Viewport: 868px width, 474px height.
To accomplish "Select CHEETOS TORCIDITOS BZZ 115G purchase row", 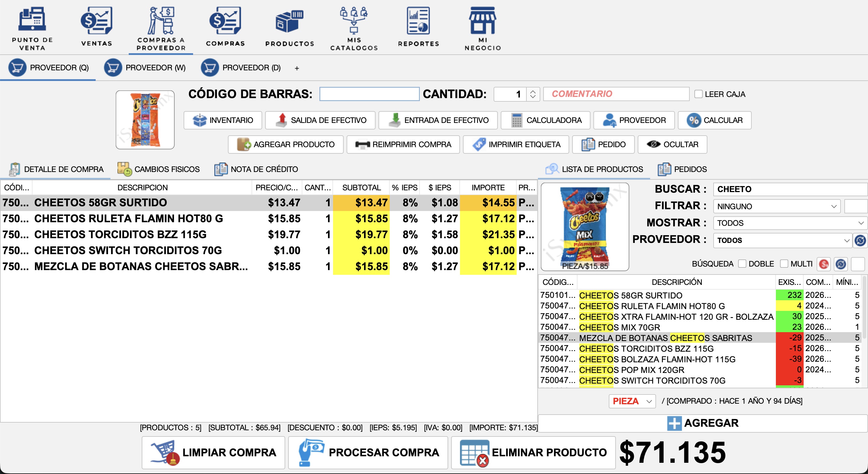I will click(269, 234).
